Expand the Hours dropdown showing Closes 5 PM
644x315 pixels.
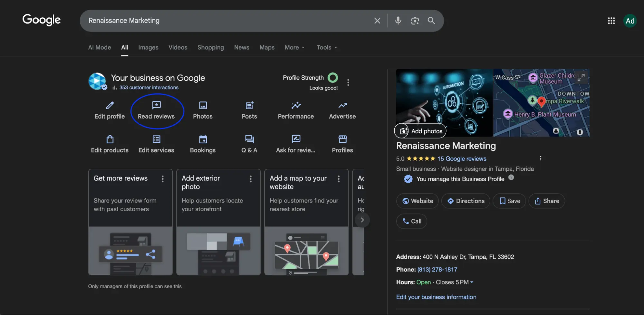pos(472,282)
